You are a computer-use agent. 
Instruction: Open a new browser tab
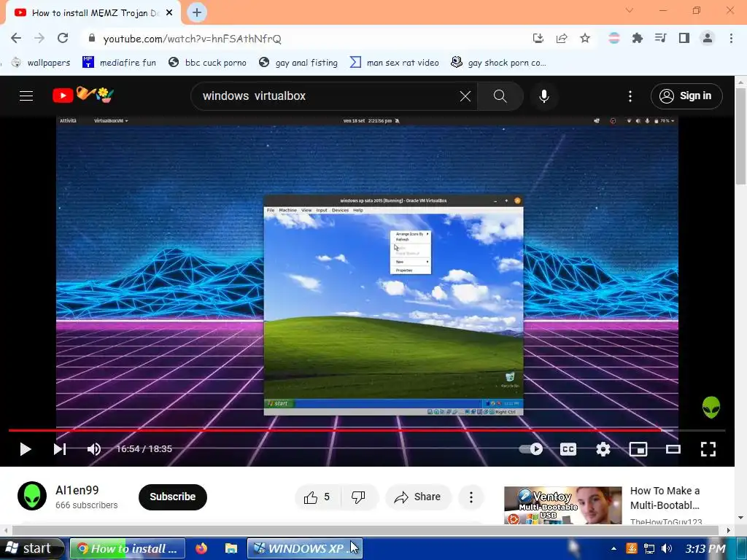pyautogui.click(x=197, y=12)
